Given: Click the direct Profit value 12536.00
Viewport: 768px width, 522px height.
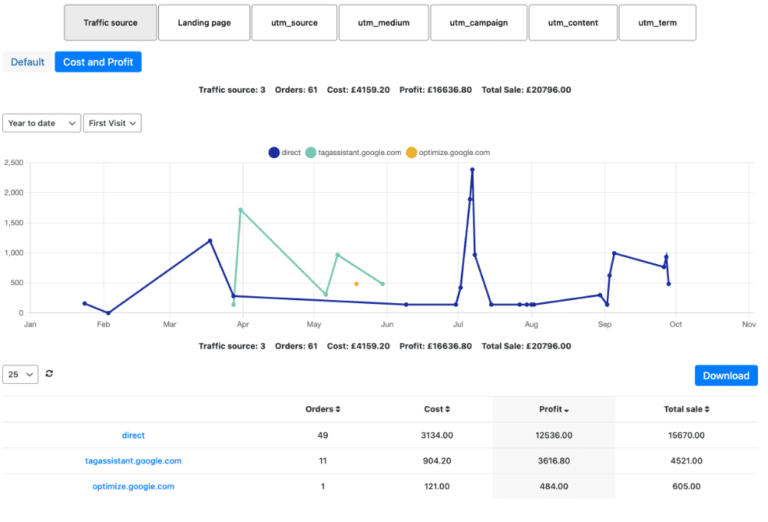Looking at the screenshot, I should (x=553, y=435).
